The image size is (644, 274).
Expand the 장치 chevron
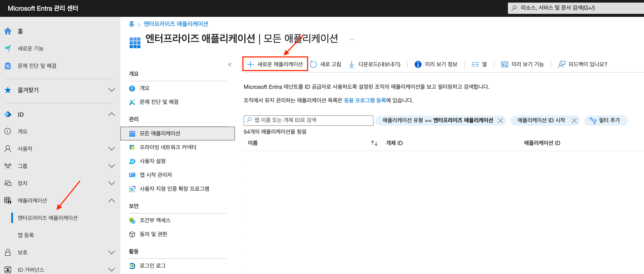(x=111, y=183)
